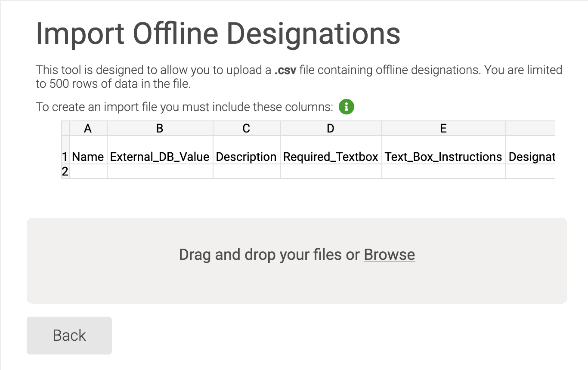
Task: Select row 2 header in table
Action: 65,171
